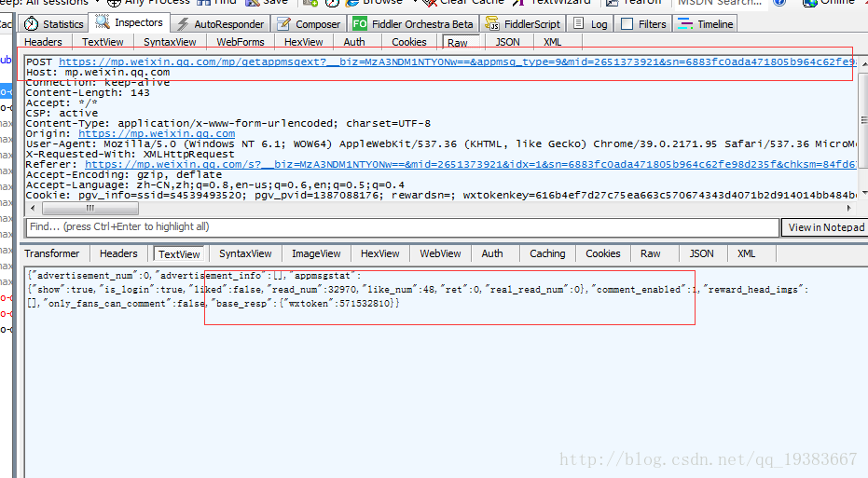Click the Accept-Language header line
Viewport: 868px width, 478px height.
click(215, 184)
